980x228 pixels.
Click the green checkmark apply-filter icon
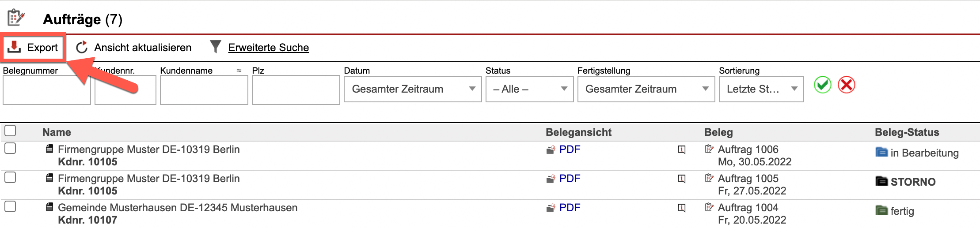tap(822, 85)
